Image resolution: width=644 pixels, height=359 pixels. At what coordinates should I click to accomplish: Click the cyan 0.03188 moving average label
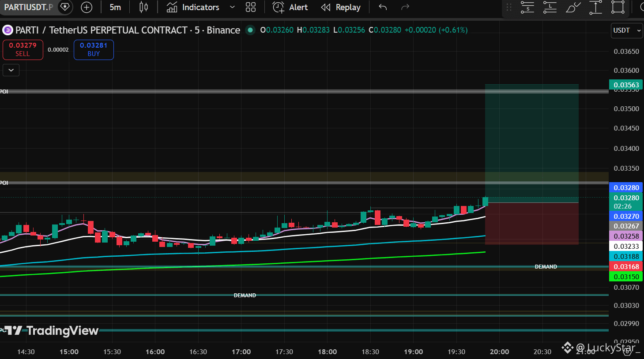(626, 257)
